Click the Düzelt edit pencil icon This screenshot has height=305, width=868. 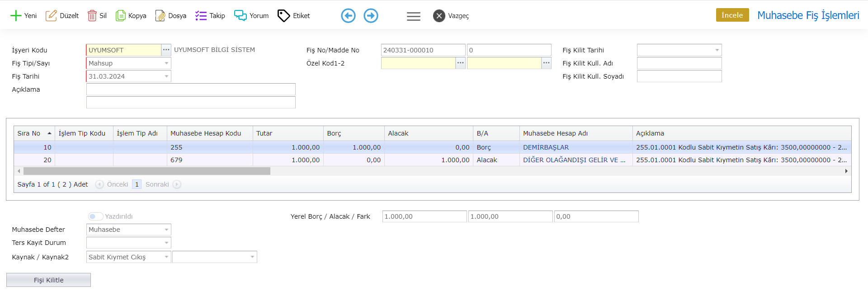pyautogui.click(x=51, y=16)
